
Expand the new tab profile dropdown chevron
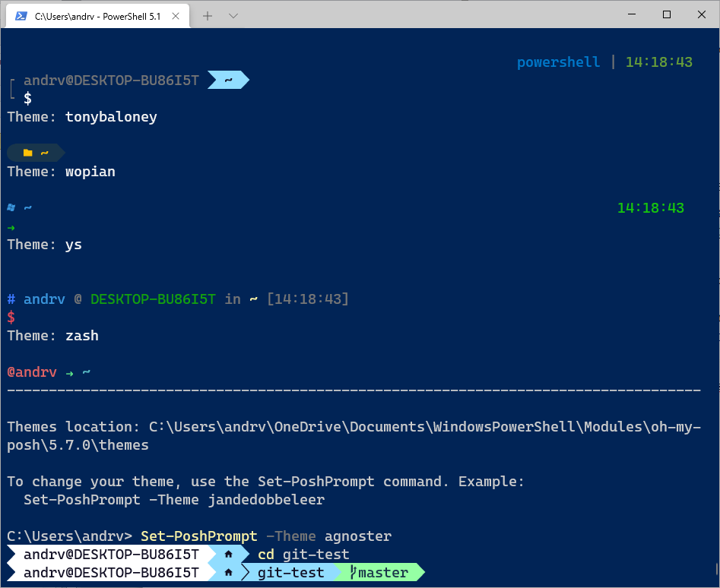[233, 16]
